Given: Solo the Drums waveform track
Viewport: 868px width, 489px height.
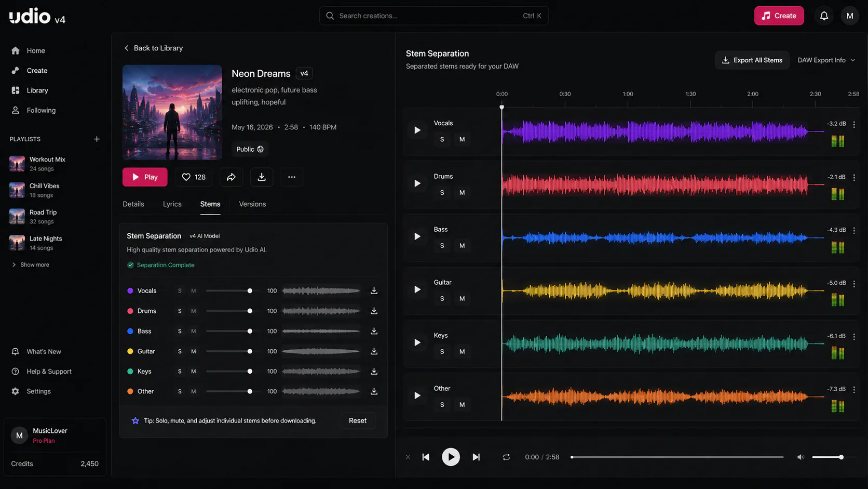Looking at the screenshot, I should [x=442, y=193].
